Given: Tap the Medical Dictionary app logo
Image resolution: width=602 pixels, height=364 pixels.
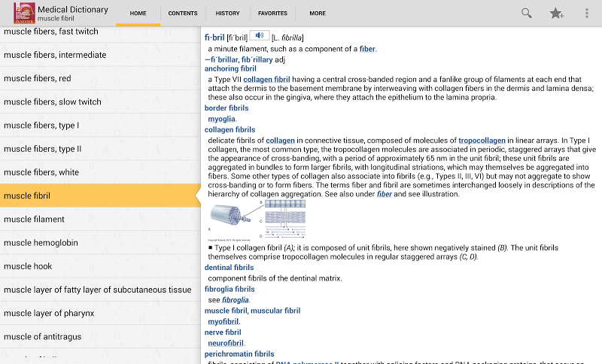Looking at the screenshot, I should 25,13.
